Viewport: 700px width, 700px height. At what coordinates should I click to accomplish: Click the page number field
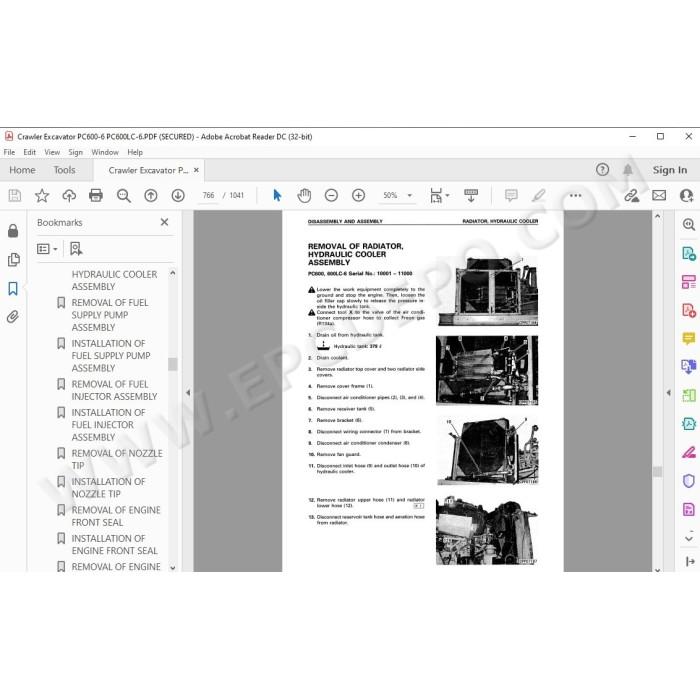click(208, 196)
